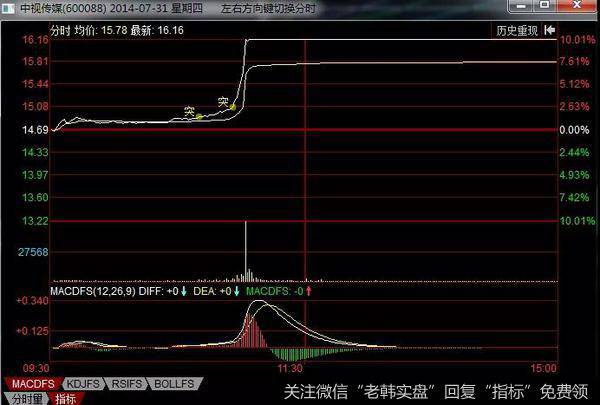Open the 分时图 tab at the bottom
Viewport: 600px width, 405px height.
[27, 399]
